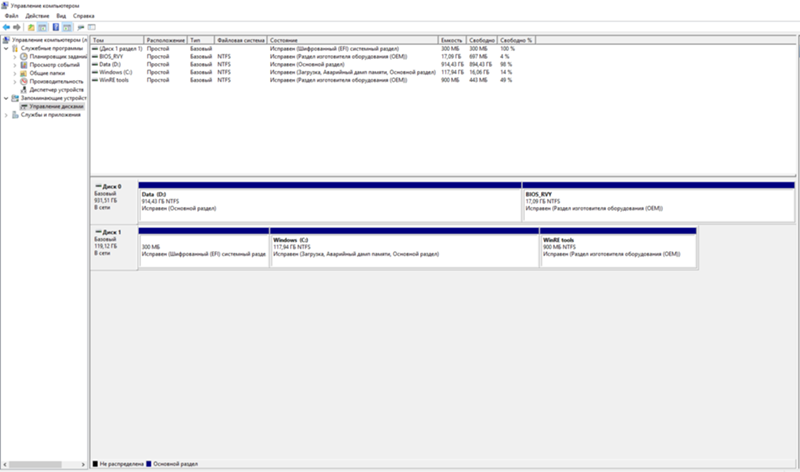
Task: Sort by the Расположение column header
Action: (x=166, y=40)
